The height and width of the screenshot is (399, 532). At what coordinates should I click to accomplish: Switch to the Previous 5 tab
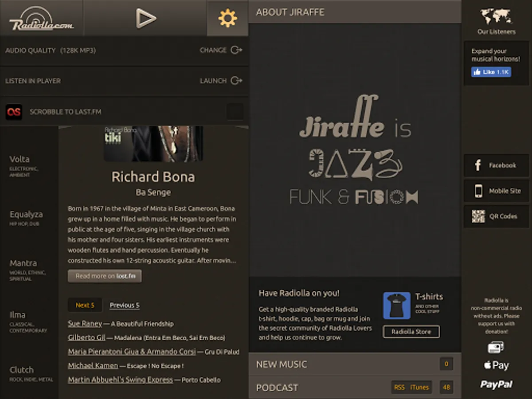[125, 305]
